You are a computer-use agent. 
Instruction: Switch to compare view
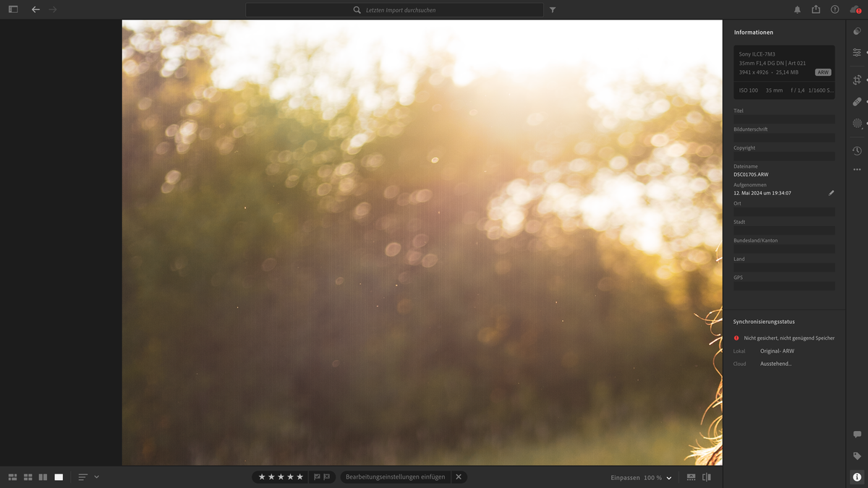(x=43, y=477)
